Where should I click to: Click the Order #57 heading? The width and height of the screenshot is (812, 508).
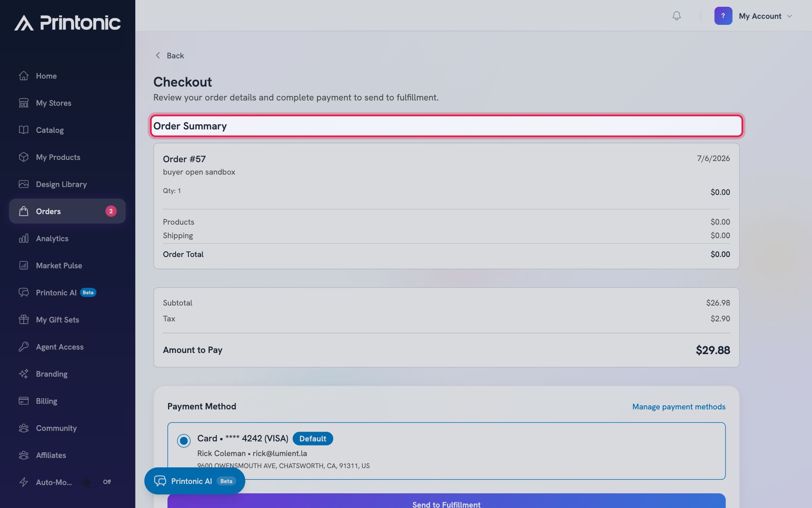pyautogui.click(x=184, y=159)
